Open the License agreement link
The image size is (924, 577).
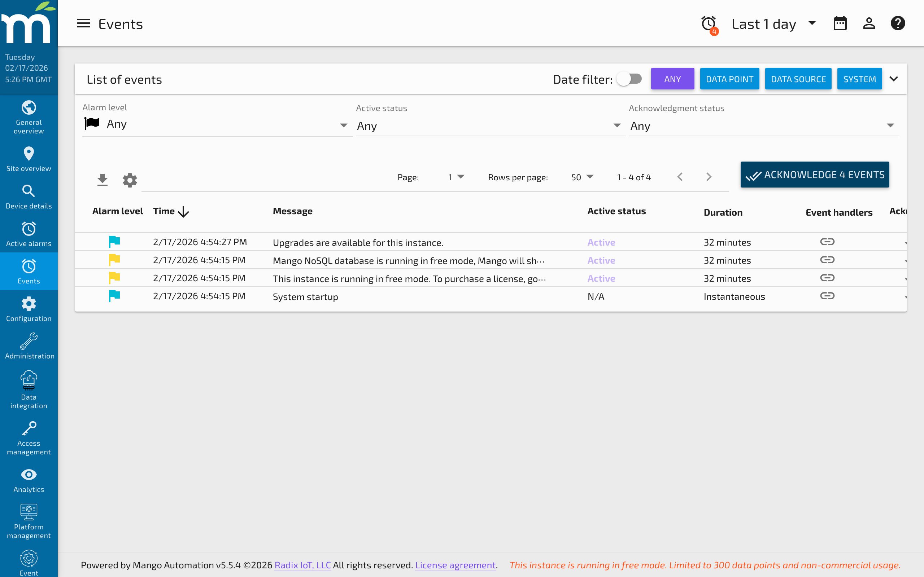tap(455, 565)
